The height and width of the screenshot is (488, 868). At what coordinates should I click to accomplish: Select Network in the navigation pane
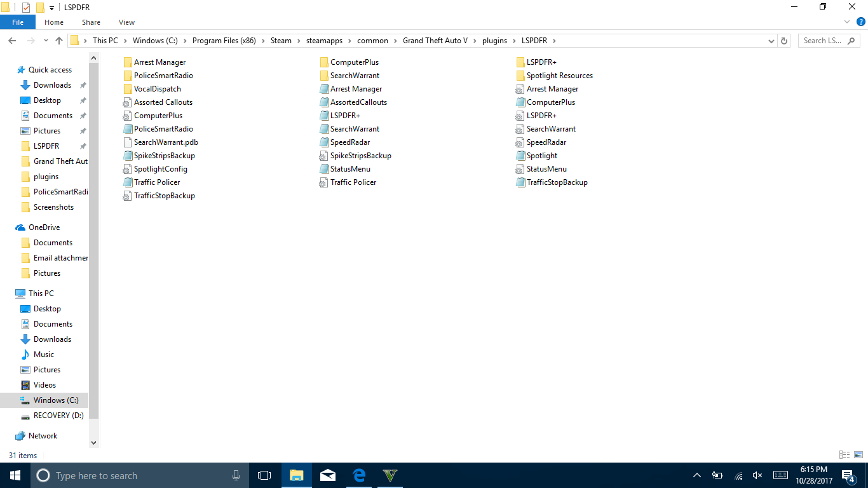43,436
